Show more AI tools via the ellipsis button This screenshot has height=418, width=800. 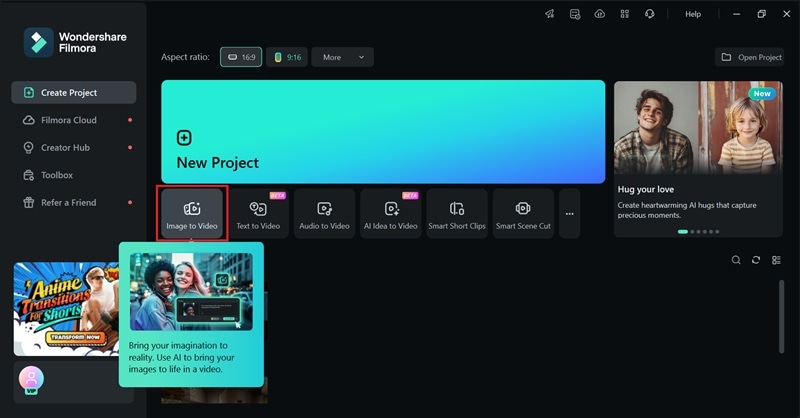570,213
